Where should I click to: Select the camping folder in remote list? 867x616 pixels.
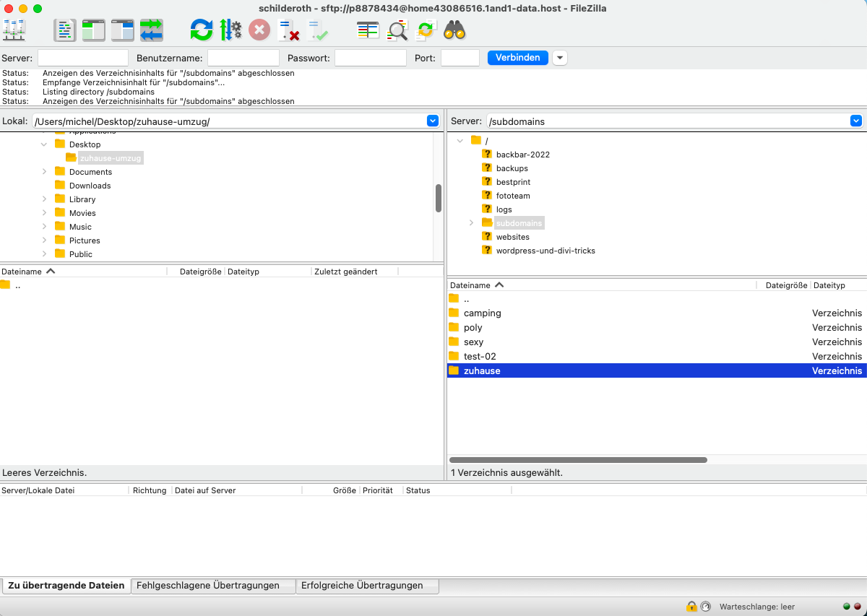482,313
